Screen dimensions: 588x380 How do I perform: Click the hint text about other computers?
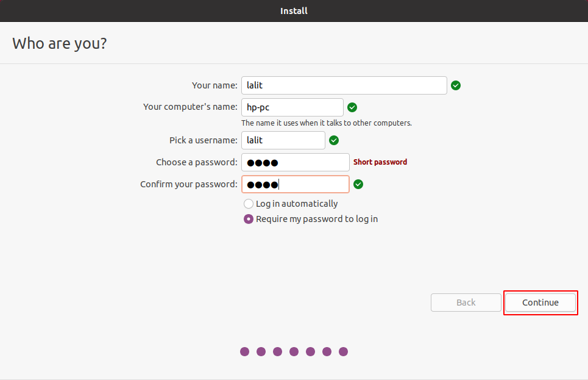coord(327,123)
